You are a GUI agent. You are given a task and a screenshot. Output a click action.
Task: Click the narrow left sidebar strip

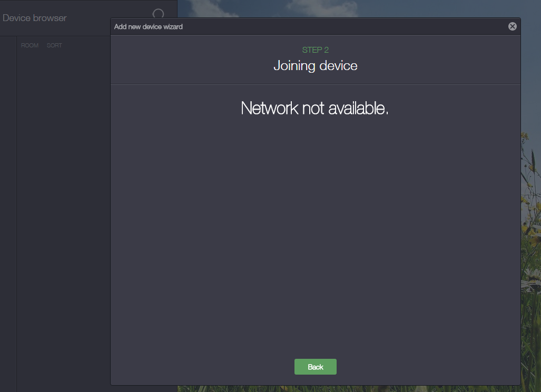pyautogui.click(x=8, y=211)
